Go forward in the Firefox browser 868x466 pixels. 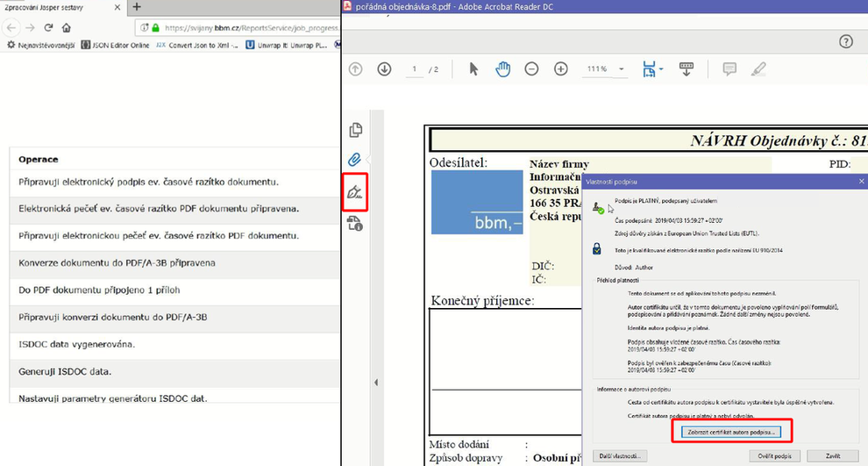point(31,27)
